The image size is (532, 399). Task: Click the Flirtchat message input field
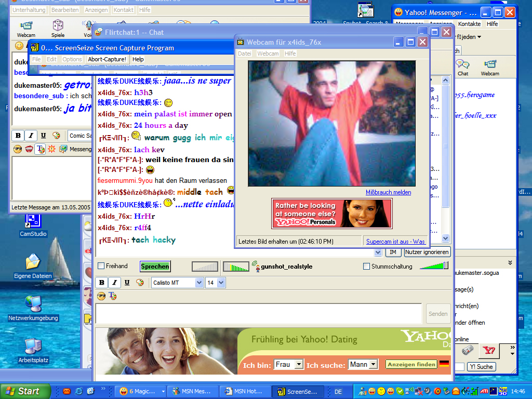(x=259, y=313)
